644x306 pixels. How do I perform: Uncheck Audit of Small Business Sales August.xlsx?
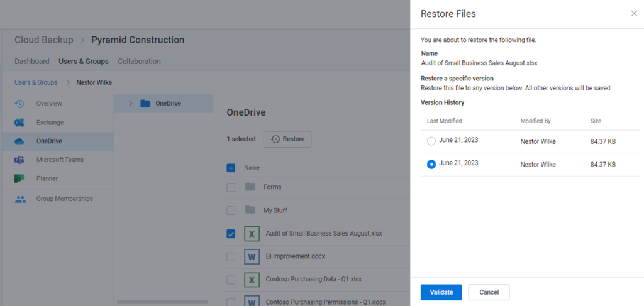pos(231,234)
